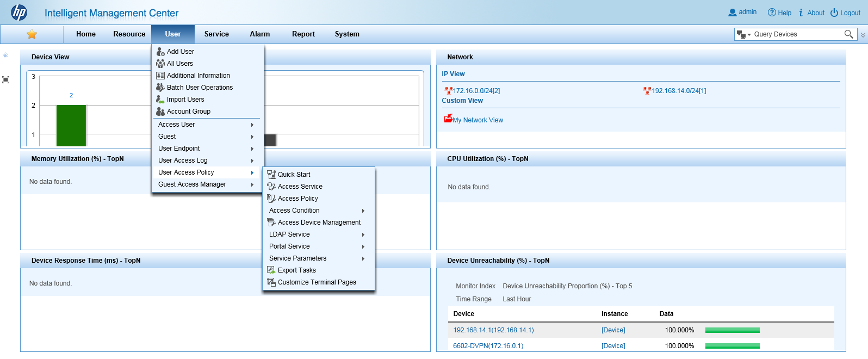Screen dimensions: 868x359
Task: Click 192.168.14.1 unreachability progress bar
Action: 732,330
